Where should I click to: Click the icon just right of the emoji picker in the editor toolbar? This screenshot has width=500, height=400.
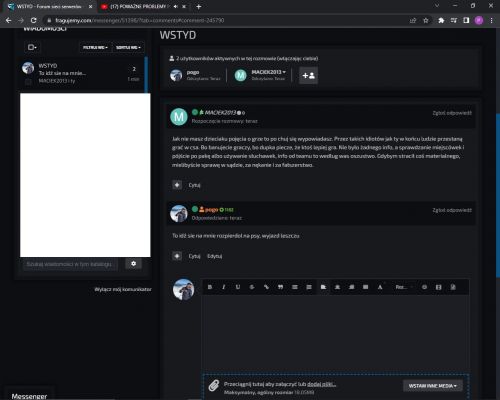tap(439, 287)
